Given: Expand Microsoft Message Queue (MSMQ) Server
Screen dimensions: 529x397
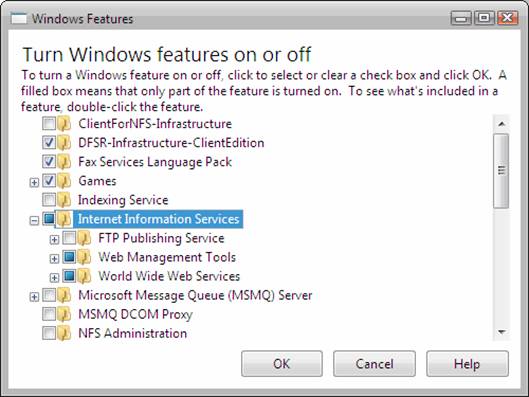Looking at the screenshot, I should (34, 297).
